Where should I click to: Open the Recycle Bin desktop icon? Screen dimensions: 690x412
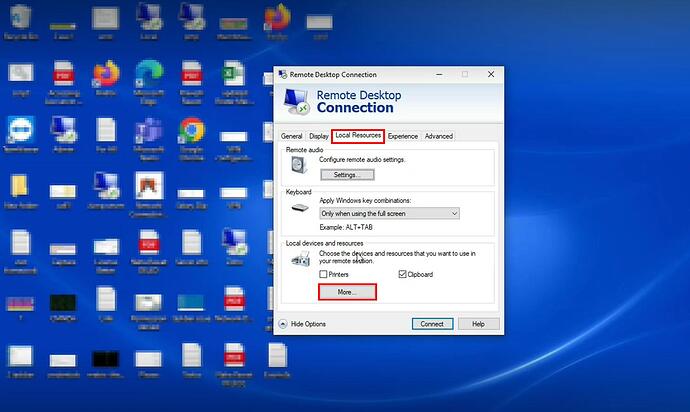point(19,20)
